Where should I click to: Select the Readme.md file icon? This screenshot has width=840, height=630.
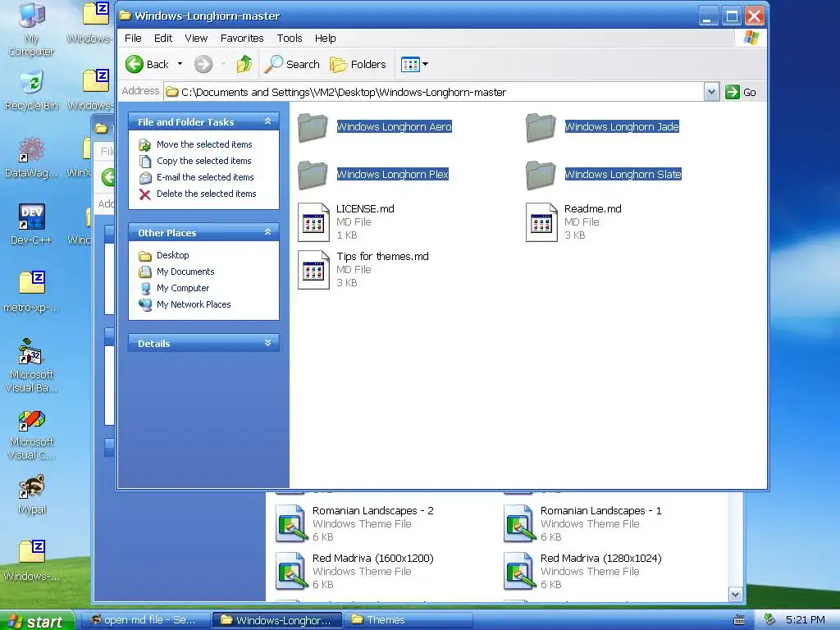541,222
